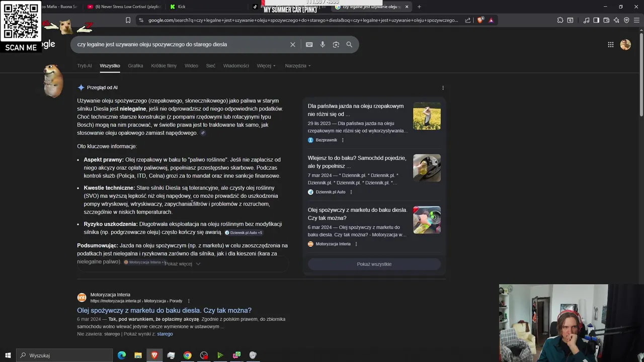Image resolution: width=644 pixels, height=362 pixels.
Task: Click the browser address bar URL
Action: coord(303,20)
